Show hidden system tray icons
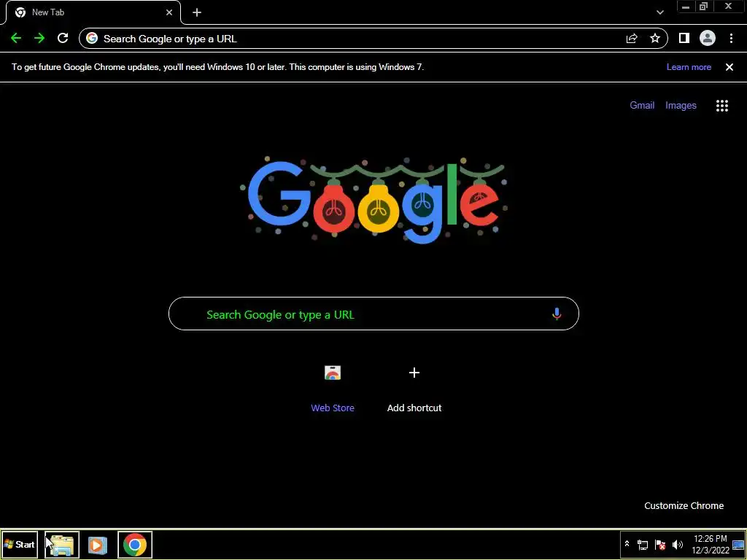747x560 pixels. click(x=627, y=544)
